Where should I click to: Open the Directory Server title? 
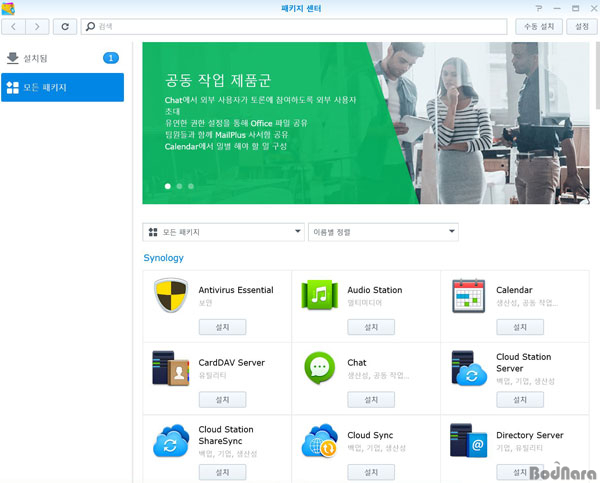point(530,435)
